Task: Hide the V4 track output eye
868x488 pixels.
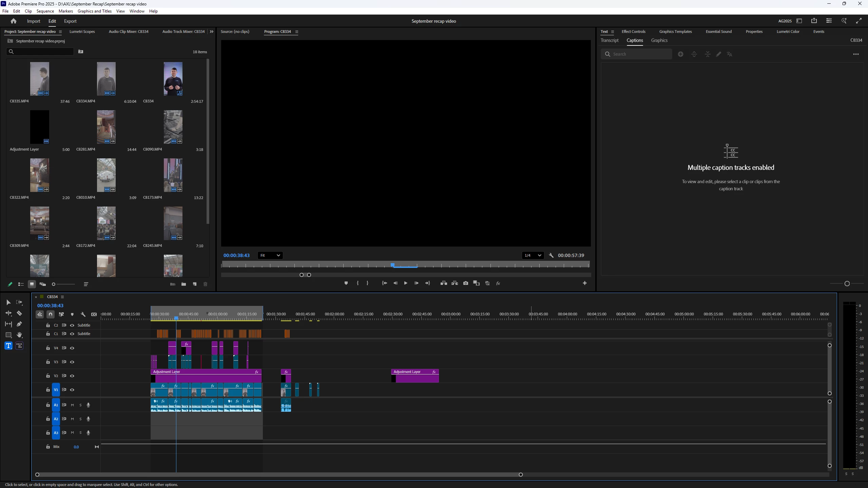Action: click(x=72, y=348)
